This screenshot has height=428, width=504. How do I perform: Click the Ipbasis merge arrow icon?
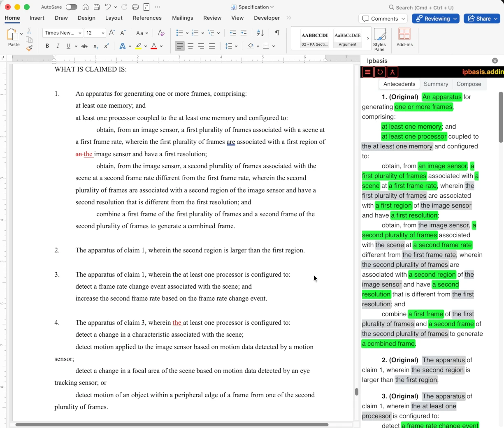(x=393, y=72)
